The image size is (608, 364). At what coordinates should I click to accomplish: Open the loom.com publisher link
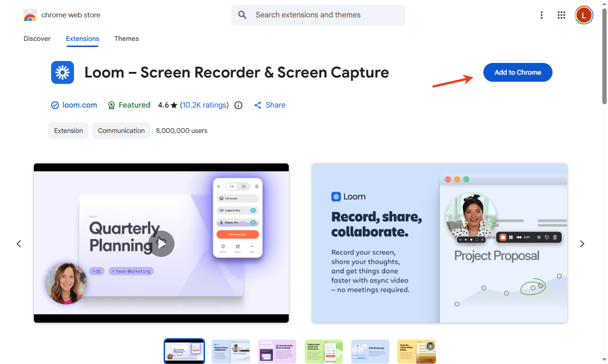pos(79,105)
